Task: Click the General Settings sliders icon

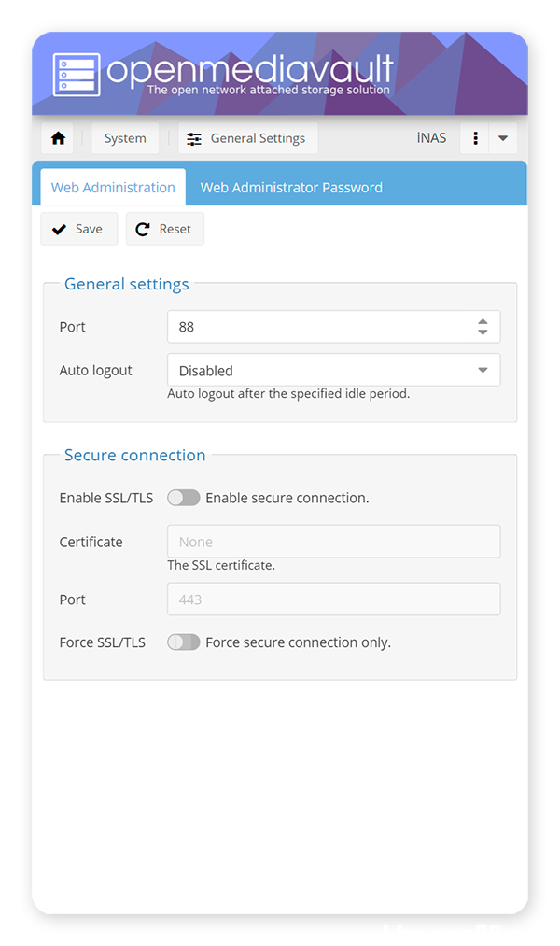Action: pos(194,138)
